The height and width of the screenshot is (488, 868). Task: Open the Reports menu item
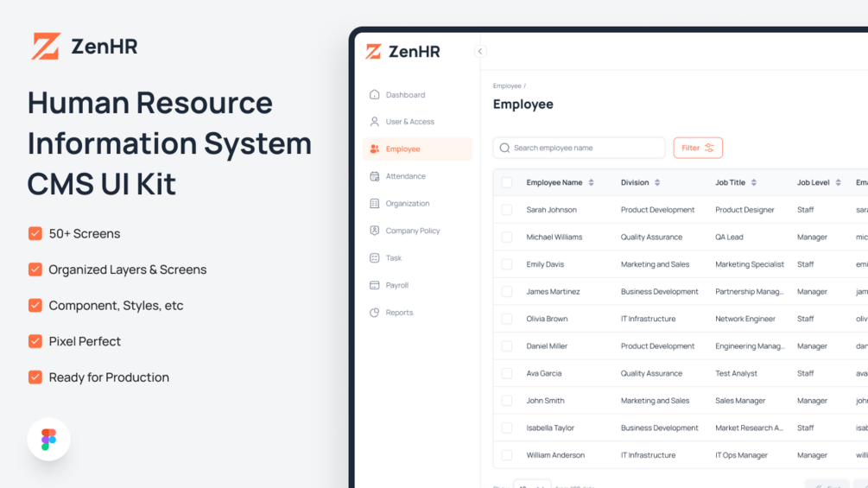pyautogui.click(x=417, y=313)
